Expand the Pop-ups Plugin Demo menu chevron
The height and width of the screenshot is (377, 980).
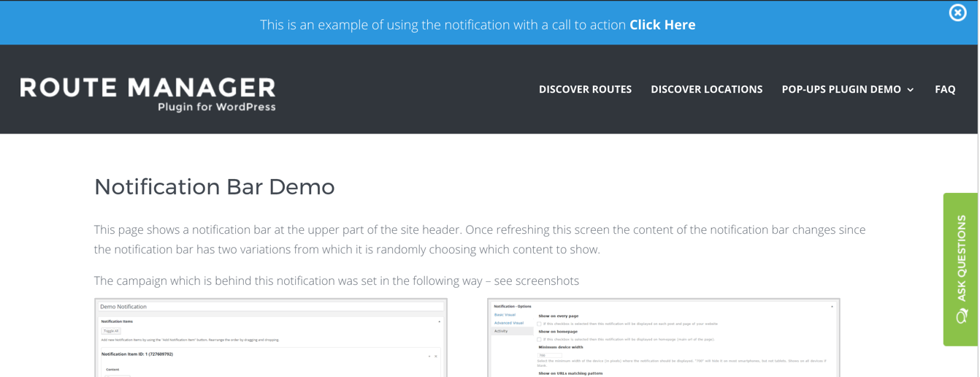click(911, 90)
